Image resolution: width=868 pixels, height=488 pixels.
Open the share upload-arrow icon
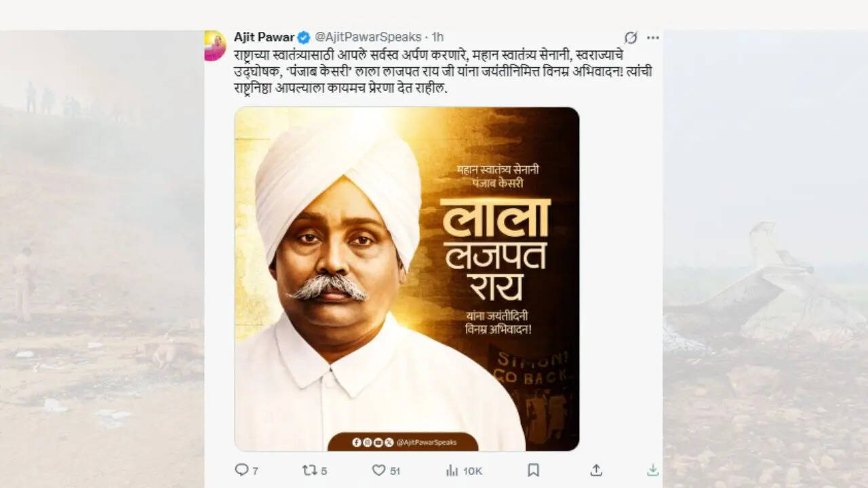[x=596, y=470]
